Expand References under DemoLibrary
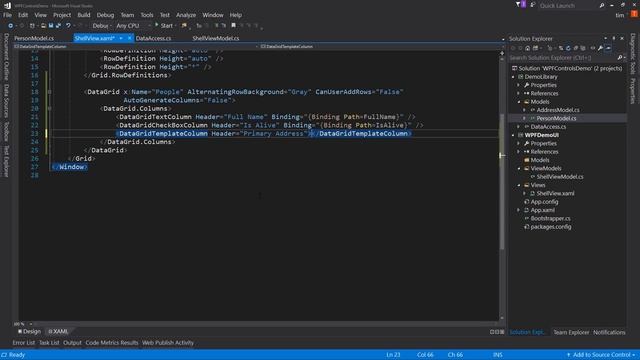The height and width of the screenshot is (360, 640). pyautogui.click(x=519, y=93)
